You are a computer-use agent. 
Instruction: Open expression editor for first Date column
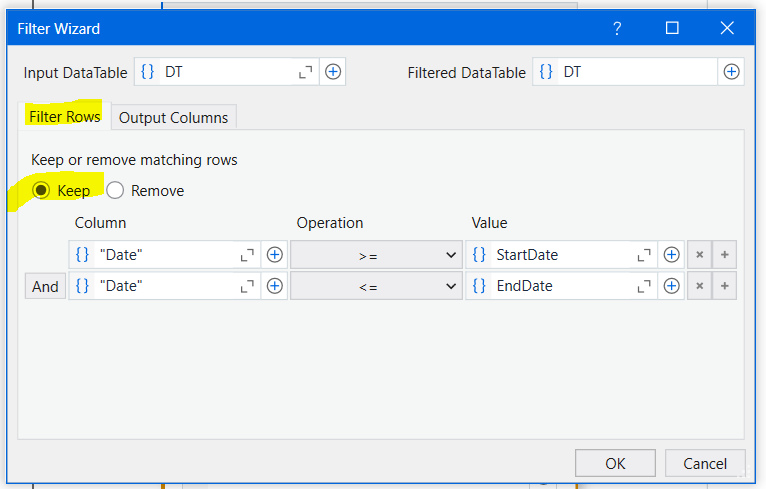(x=248, y=255)
